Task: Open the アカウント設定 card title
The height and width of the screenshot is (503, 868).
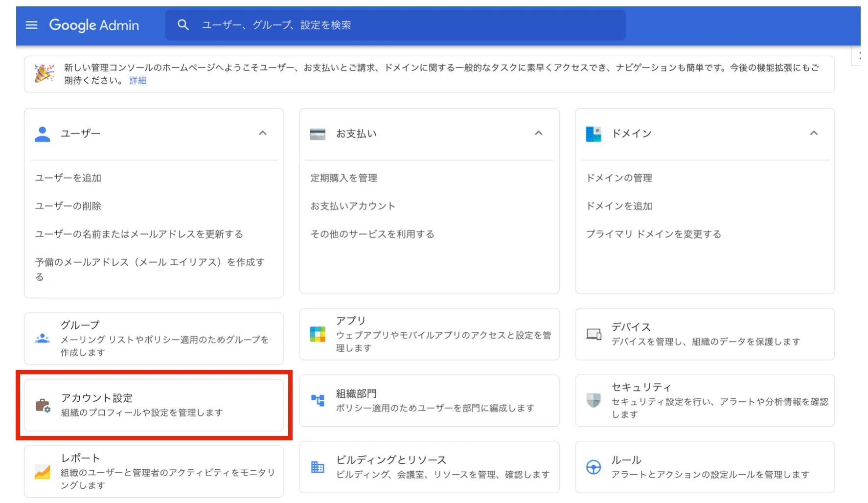Action: pyautogui.click(x=97, y=398)
